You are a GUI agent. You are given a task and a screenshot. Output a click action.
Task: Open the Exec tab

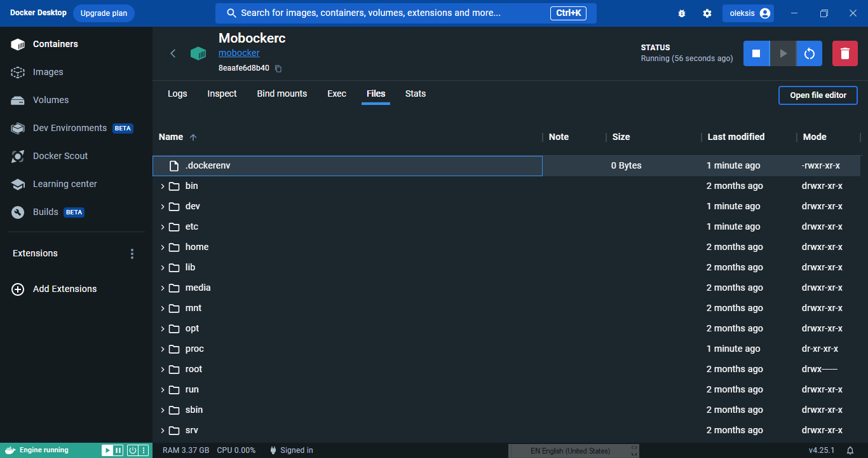pos(337,94)
